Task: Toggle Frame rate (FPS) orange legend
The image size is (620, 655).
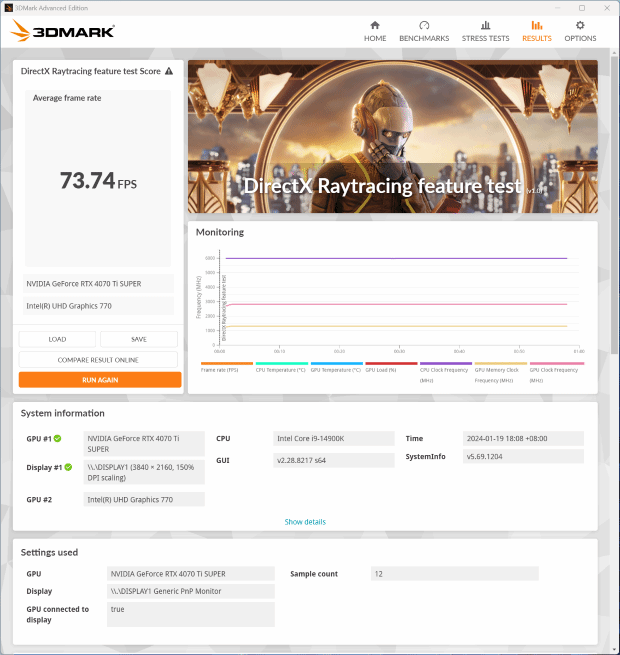Action: tap(227, 367)
